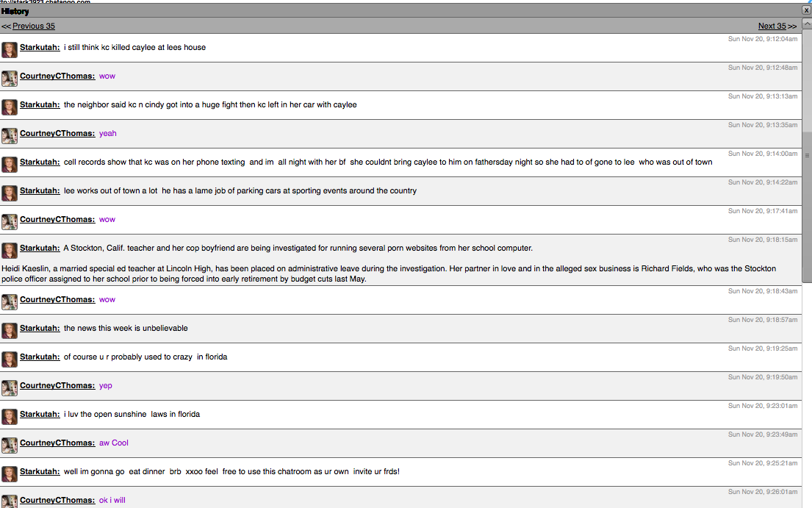Click Starkutah name on 'news this week is unbelievable'

[x=40, y=328]
